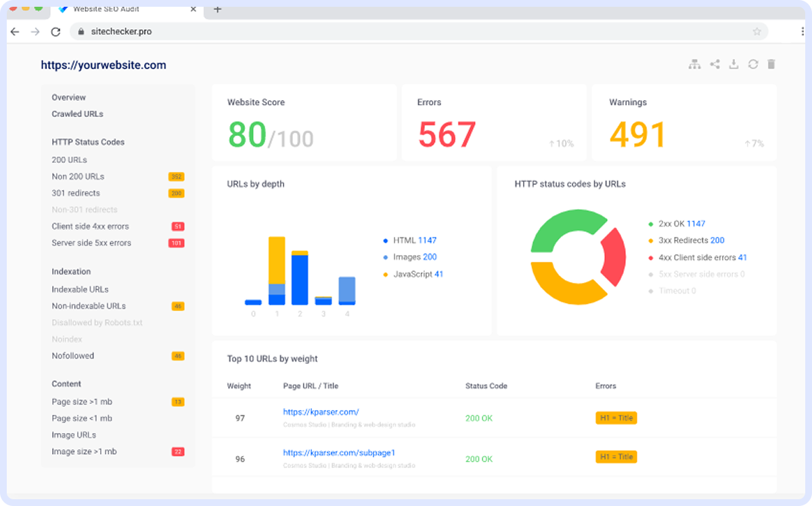Download the audit report
Viewport: 812px width, 506px height.
[x=733, y=64]
